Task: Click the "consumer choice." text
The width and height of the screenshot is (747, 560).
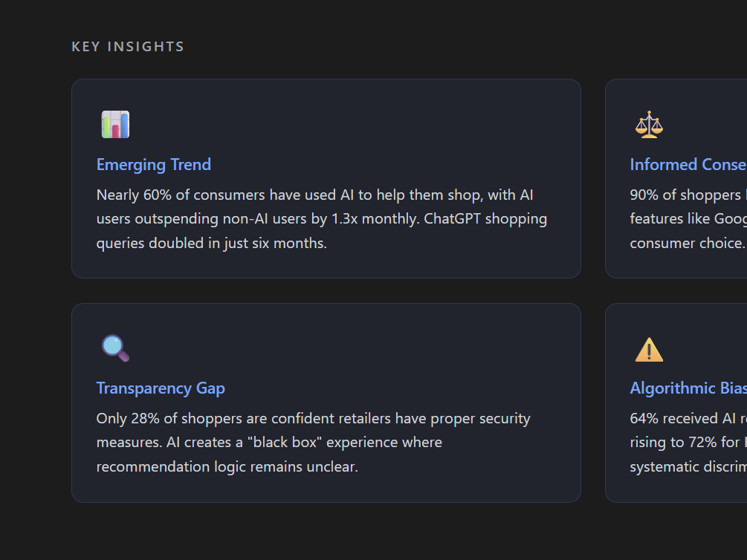Action: 687,243
